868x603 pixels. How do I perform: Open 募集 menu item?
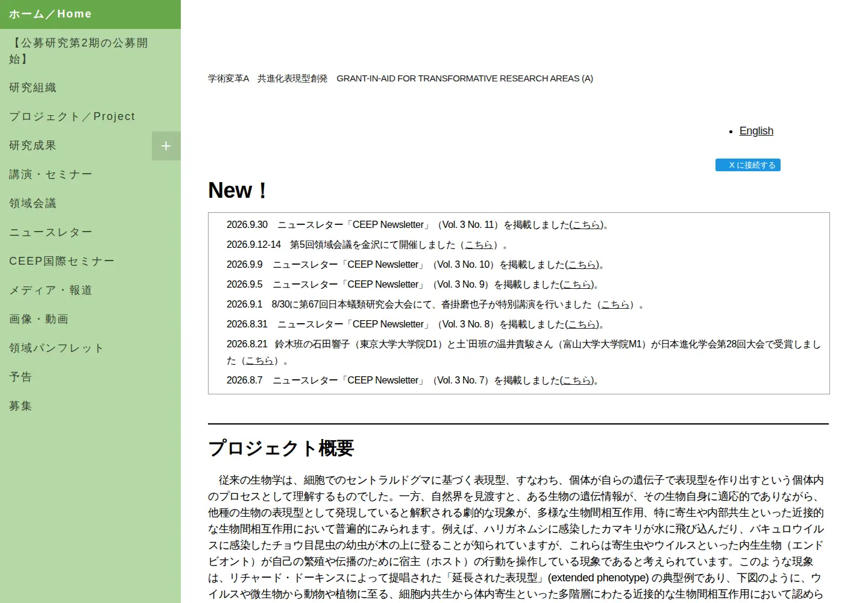90,406
